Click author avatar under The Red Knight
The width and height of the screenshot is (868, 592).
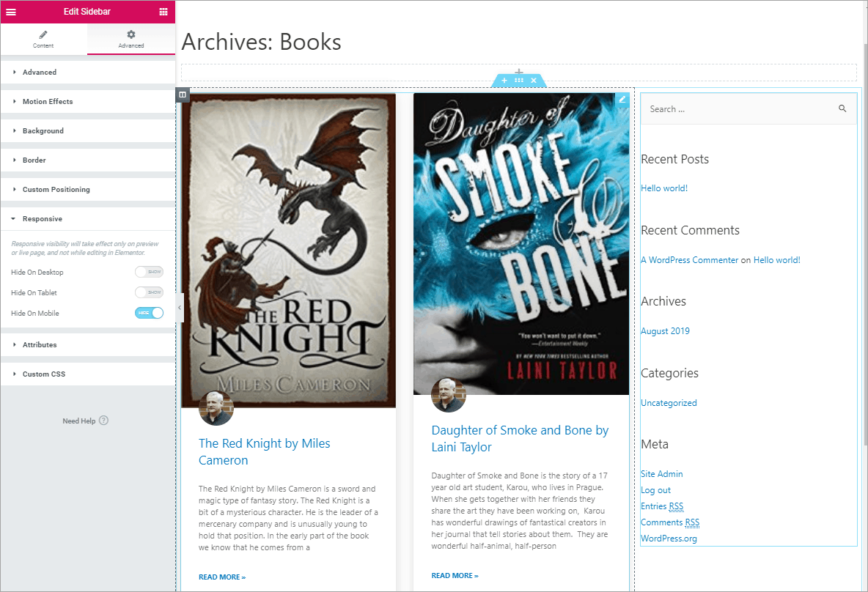pos(216,408)
